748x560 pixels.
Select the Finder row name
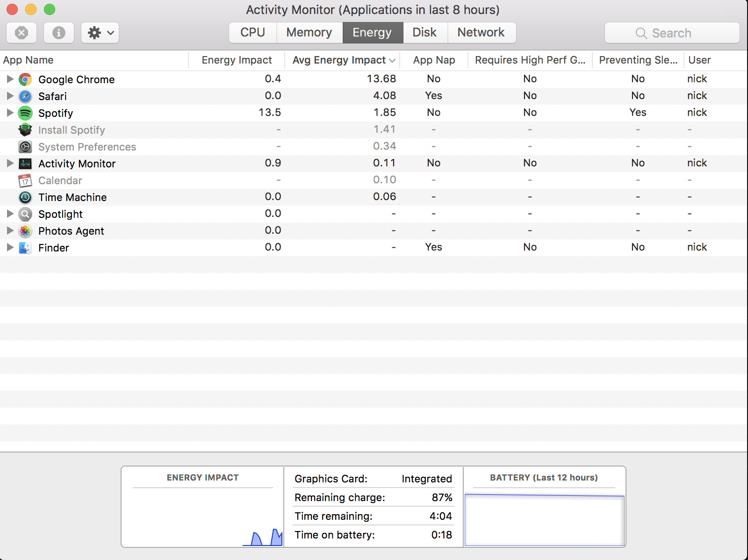tap(54, 248)
